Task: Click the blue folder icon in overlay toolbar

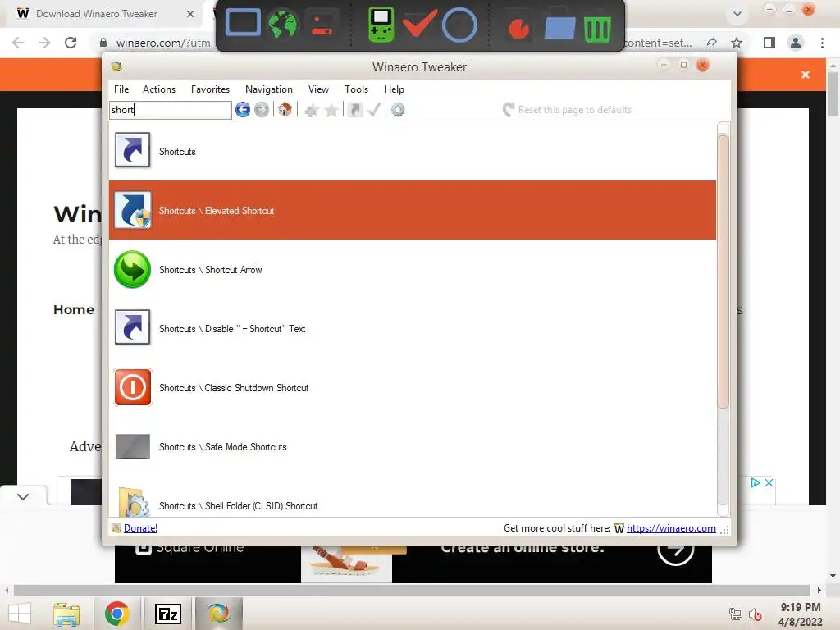Action: pyautogui.click(x=559, y=24)
